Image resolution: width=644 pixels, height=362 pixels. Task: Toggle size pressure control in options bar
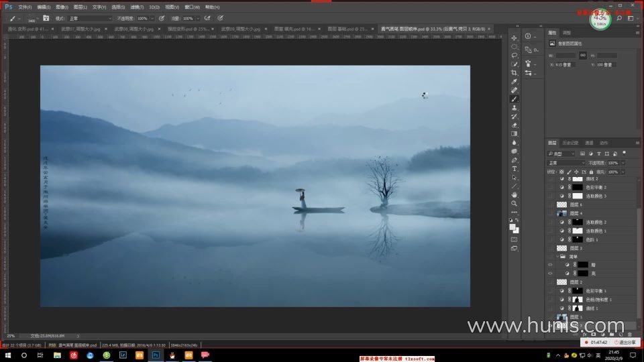click(x=221, y=18)
